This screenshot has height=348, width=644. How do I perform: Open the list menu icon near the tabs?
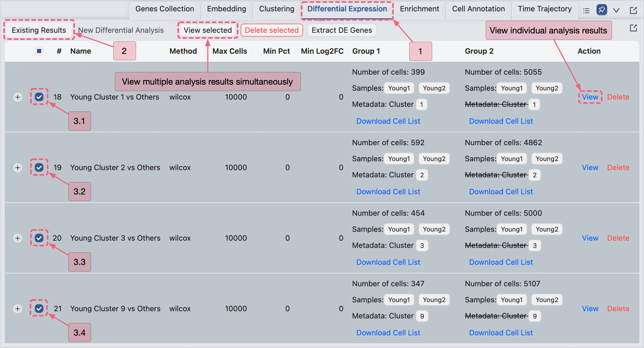(586, 10)
